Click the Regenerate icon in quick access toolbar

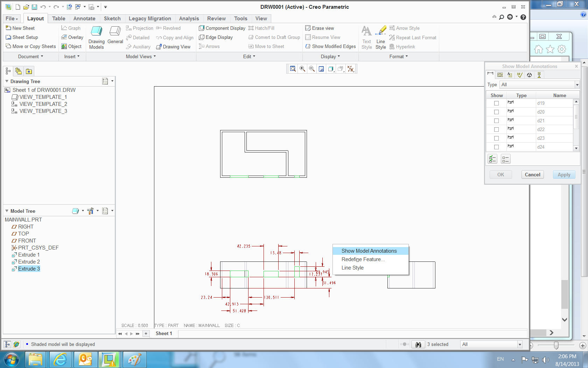click(69, 7)
